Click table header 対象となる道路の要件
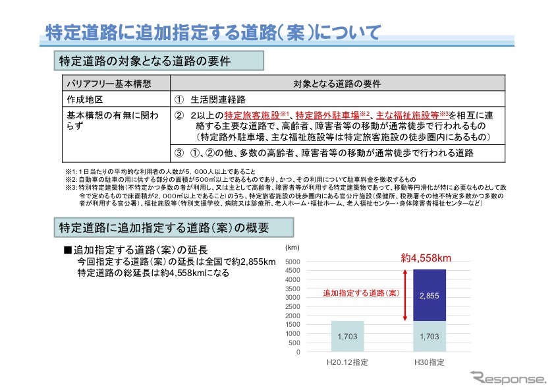Image resolution: width=554 pixels, height=392 pixels. (337, 84)
